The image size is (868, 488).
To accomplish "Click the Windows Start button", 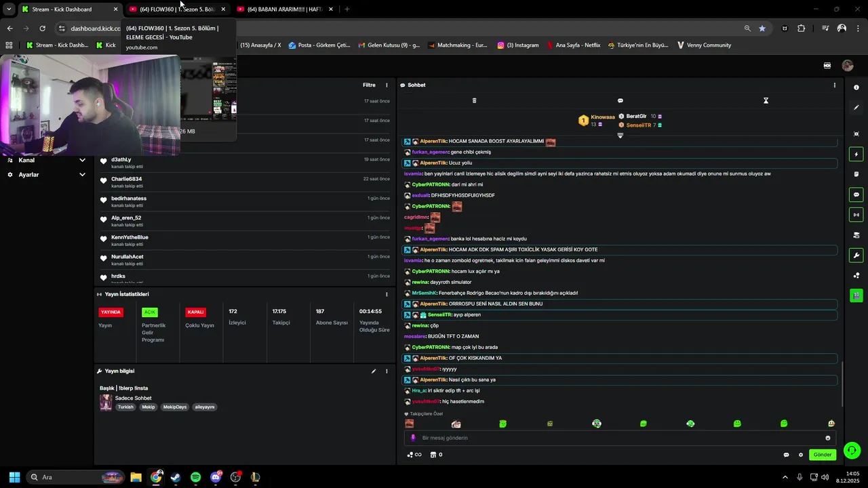I will click(14, 477).
